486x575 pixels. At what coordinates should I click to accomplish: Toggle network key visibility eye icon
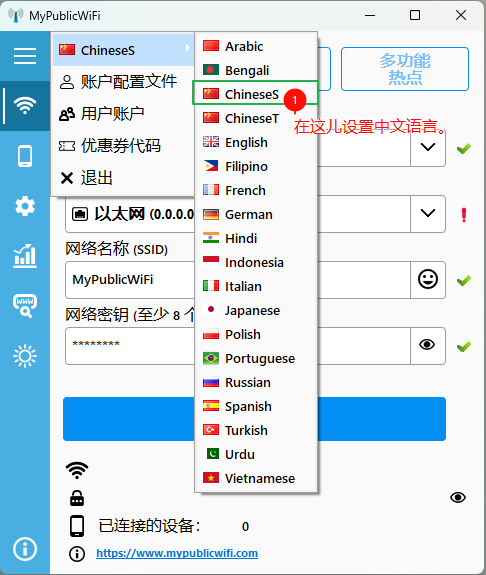click(427, 345)
